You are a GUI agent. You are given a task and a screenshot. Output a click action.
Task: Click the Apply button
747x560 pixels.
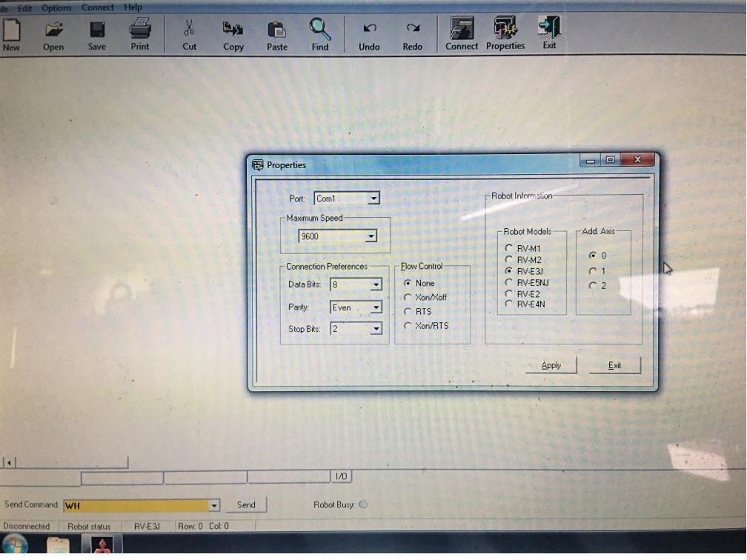pyautogui.click(x=551, y=365)
